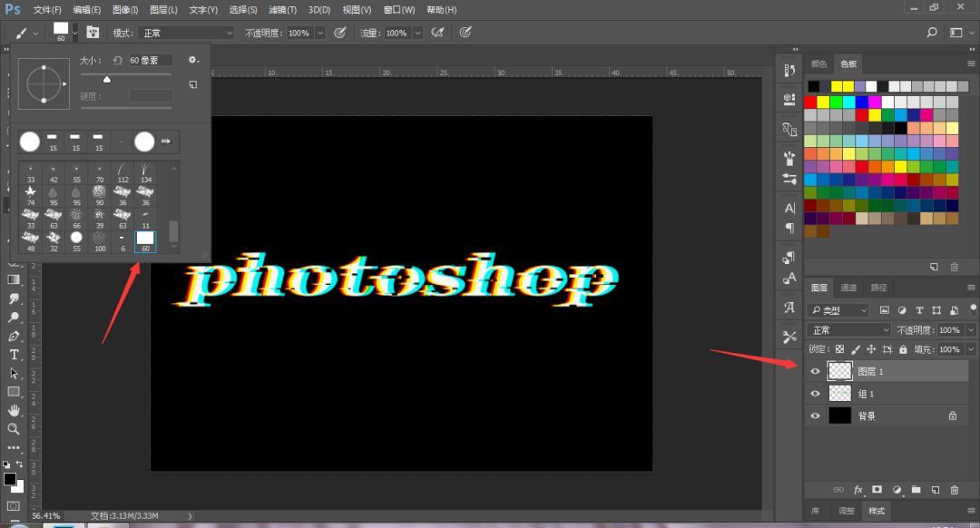Open the brush 模式 blend mode dropdown
Viewport: 980px width, 528px height.
point(186,34)
